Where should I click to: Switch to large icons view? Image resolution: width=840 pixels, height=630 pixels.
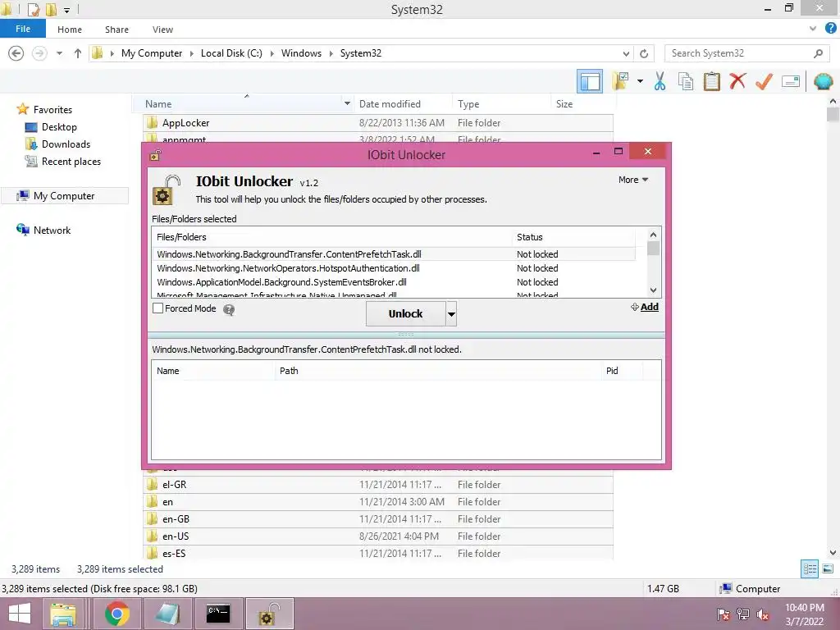click(828, 569)
